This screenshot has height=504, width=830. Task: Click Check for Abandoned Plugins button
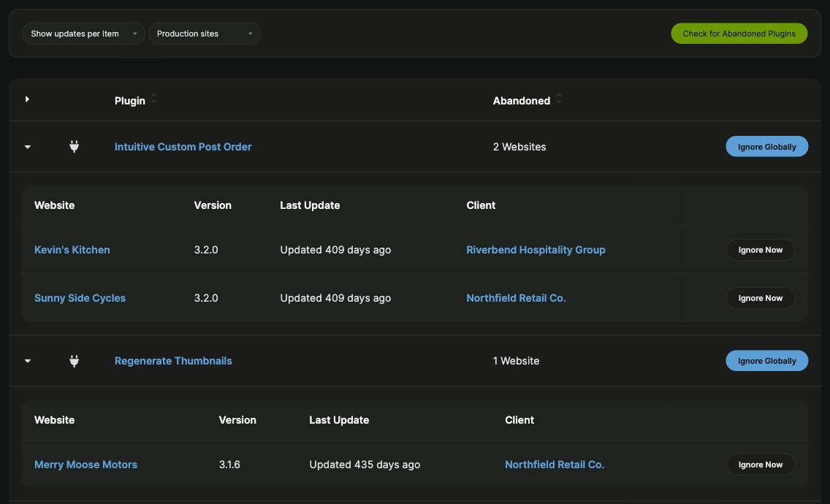pos(739,34)
